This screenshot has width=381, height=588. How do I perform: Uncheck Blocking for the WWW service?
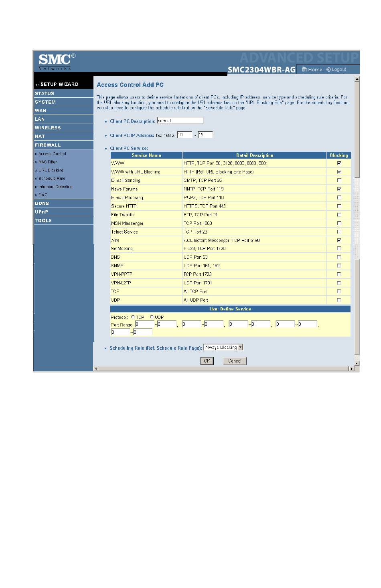coord(339,163)
